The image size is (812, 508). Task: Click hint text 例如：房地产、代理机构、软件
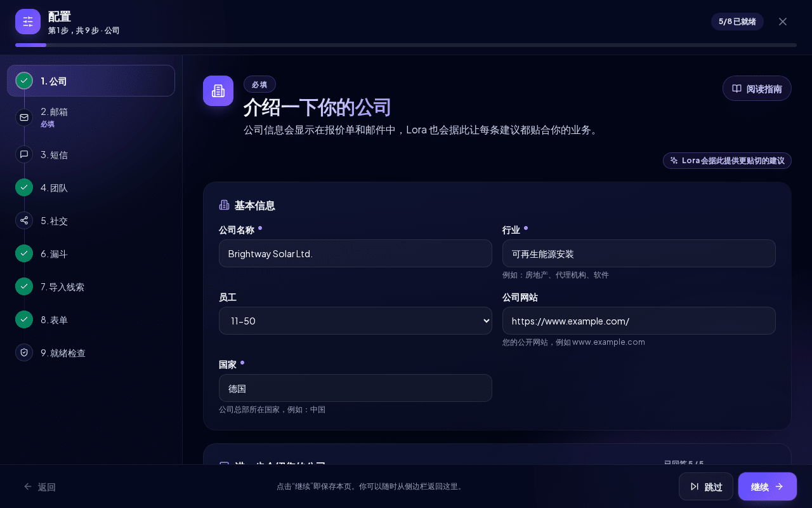click(x=556, y=275)
